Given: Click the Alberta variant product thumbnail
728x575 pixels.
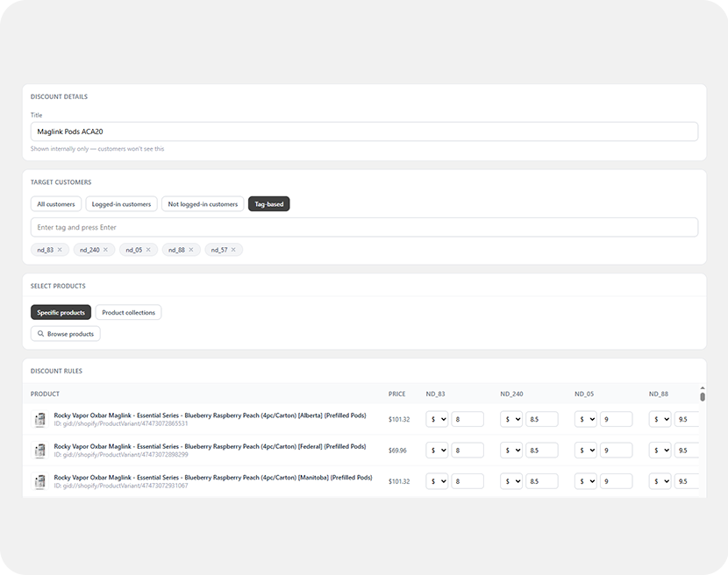Looking at the screenshot, I should pos(40,419).
